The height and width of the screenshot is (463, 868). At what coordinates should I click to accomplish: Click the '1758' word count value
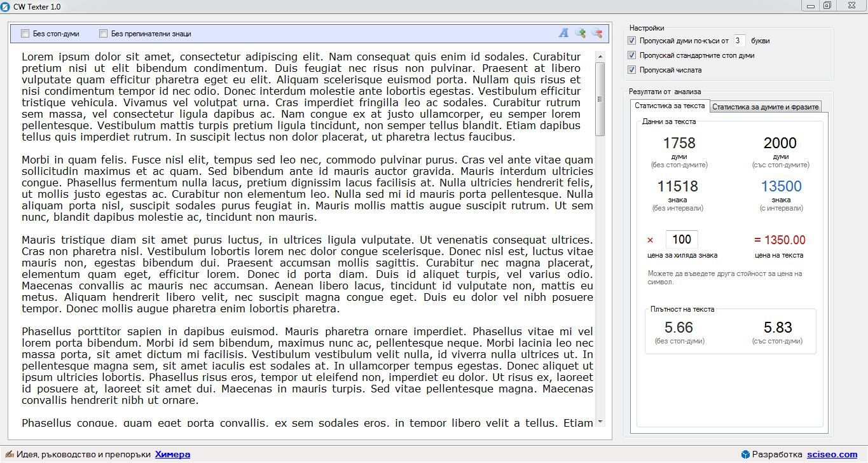(679, 143)
